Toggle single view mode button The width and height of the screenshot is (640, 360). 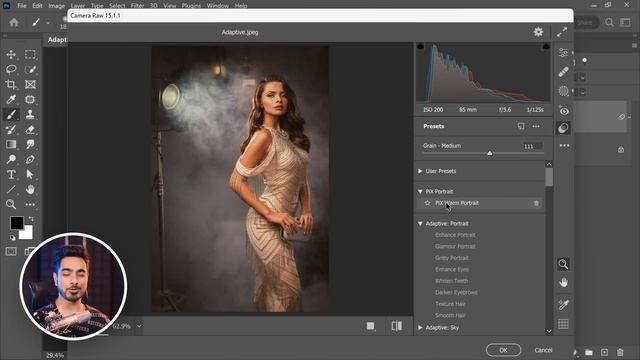tap(371, 326)
